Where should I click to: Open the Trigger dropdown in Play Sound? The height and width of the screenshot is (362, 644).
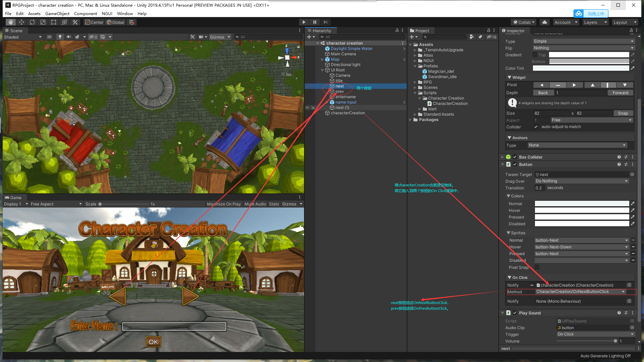[595, 334]
